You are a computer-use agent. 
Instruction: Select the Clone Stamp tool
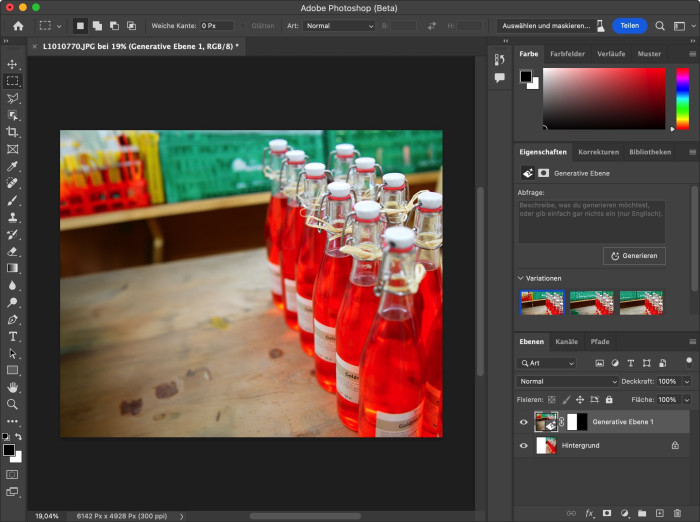pos(12,217)
